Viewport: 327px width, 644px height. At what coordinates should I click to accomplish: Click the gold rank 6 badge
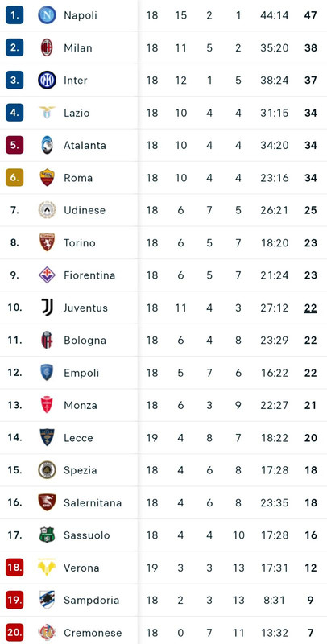[14, 177]
